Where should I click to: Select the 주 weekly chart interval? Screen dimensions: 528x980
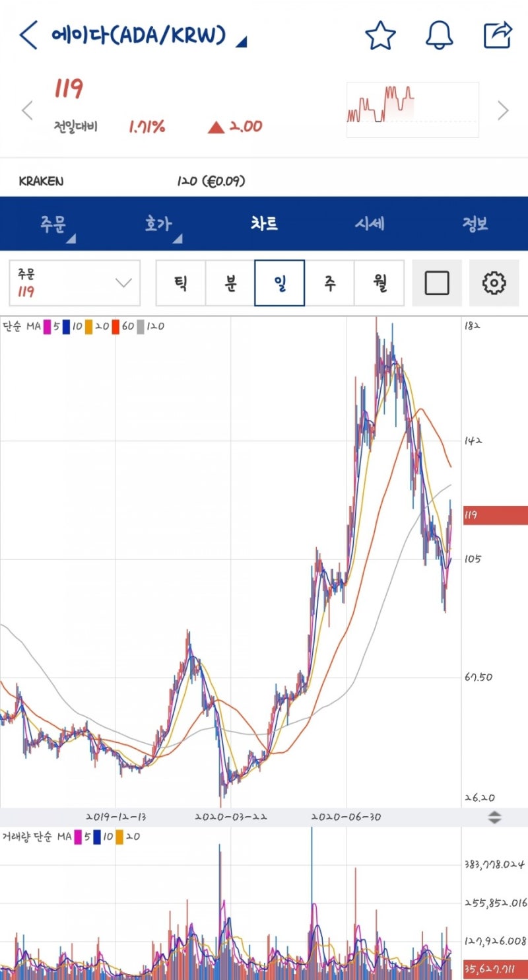[x=329, y=283]
